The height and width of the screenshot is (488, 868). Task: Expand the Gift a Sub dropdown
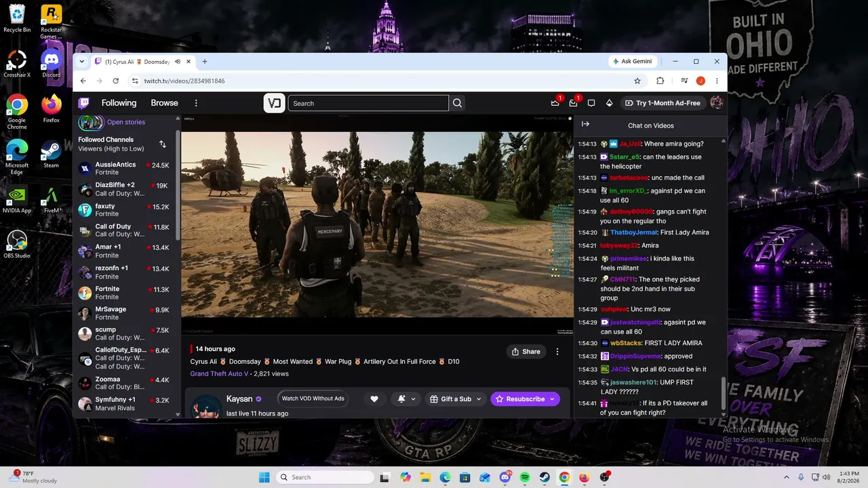479,399
